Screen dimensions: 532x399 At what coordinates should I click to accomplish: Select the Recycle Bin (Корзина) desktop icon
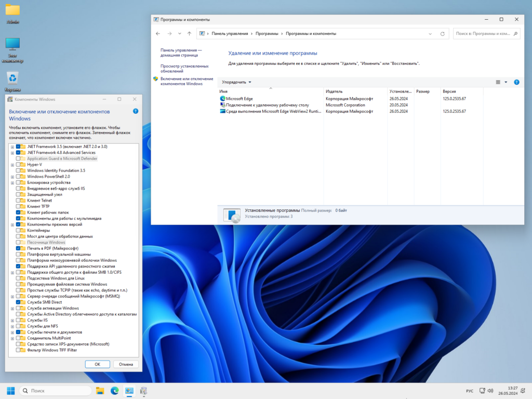tap(12, 82)
